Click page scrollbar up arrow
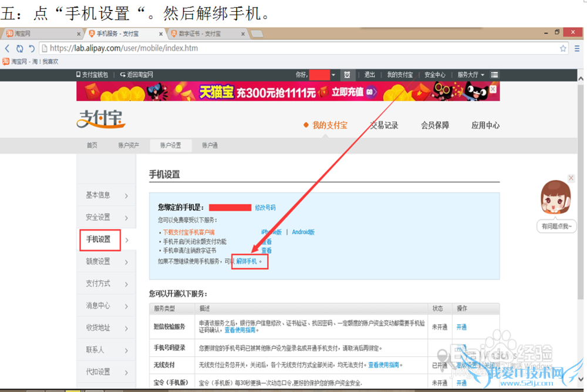Screen dimensions: 587x392 [581, 79]
